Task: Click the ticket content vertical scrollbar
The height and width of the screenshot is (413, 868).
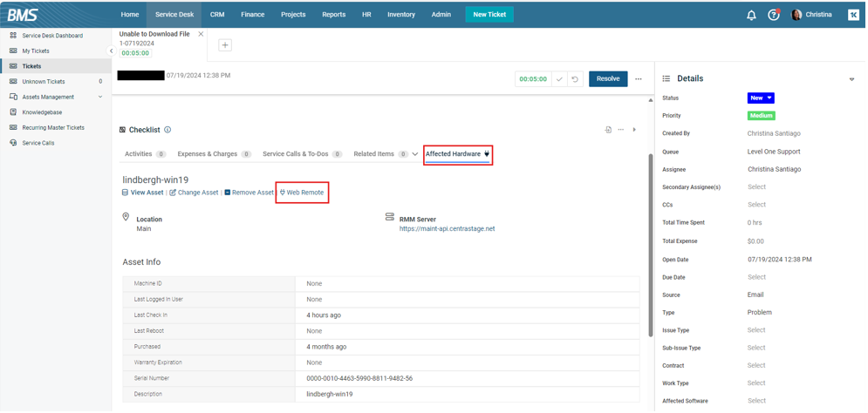Action: (x=650, y=244)
